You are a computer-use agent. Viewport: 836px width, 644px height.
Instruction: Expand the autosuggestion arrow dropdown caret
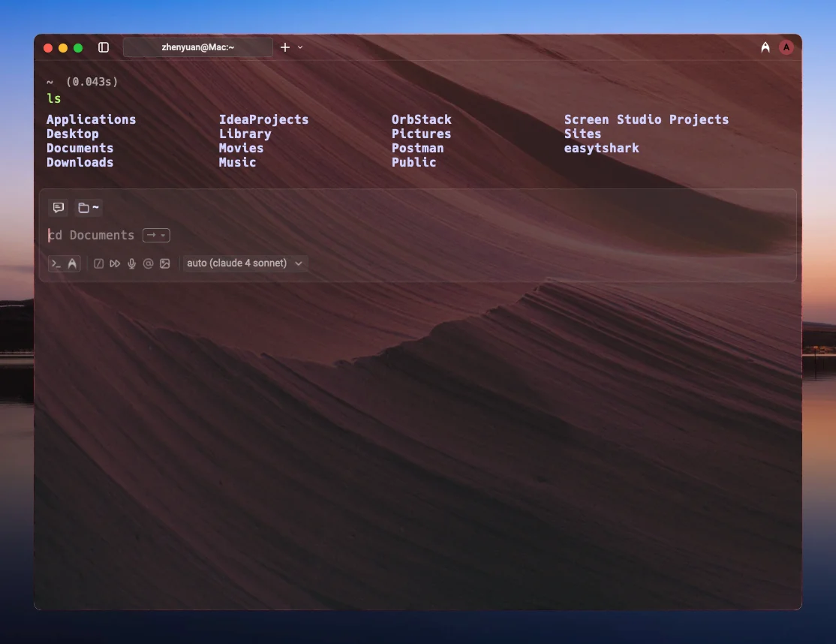pyautogui.click(x=164, y=236)
